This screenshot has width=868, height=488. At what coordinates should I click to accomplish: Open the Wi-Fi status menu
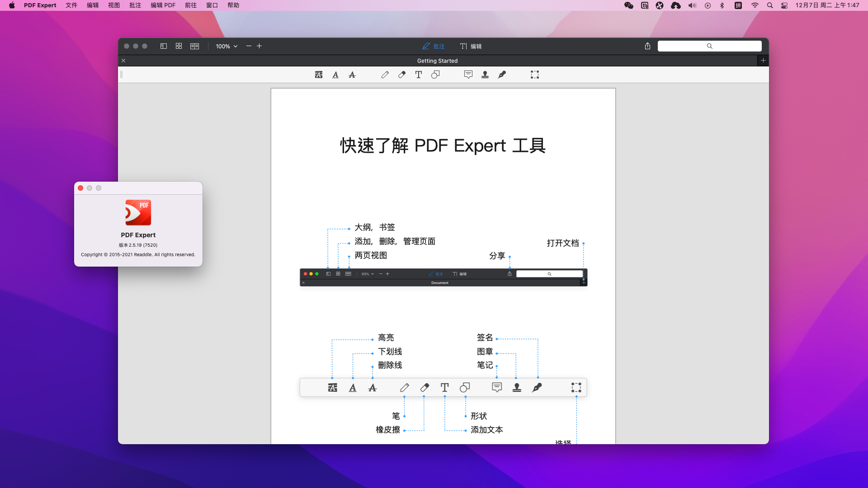coord(755,5)
